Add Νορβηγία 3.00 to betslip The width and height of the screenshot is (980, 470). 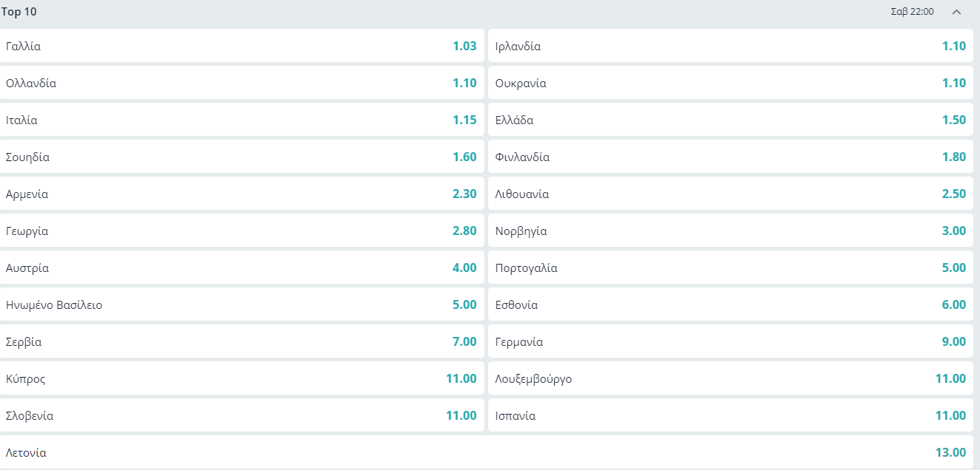pos(731,231)
